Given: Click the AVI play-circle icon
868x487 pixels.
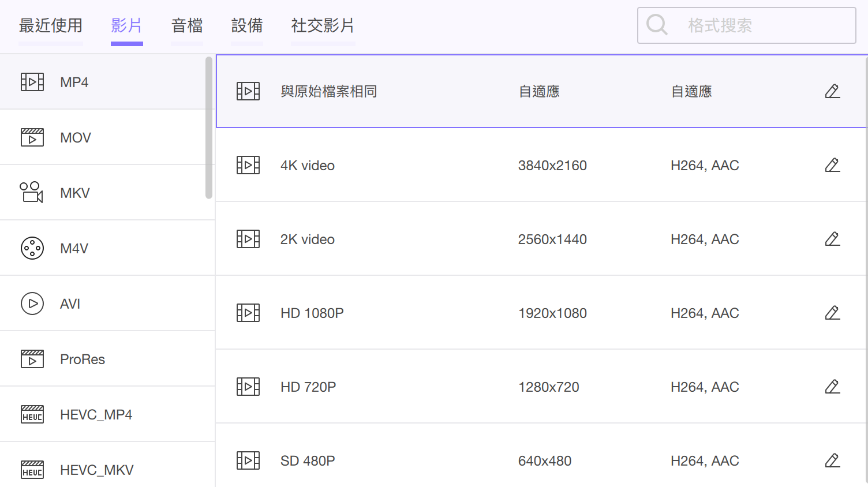Looking at the screenshot, I should point(32,304).
